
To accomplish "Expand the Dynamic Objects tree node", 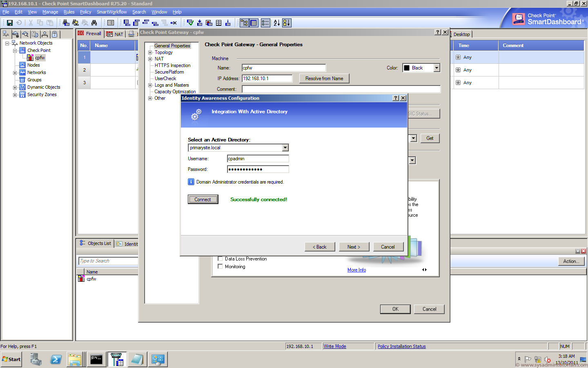I will tap(15, 88).
